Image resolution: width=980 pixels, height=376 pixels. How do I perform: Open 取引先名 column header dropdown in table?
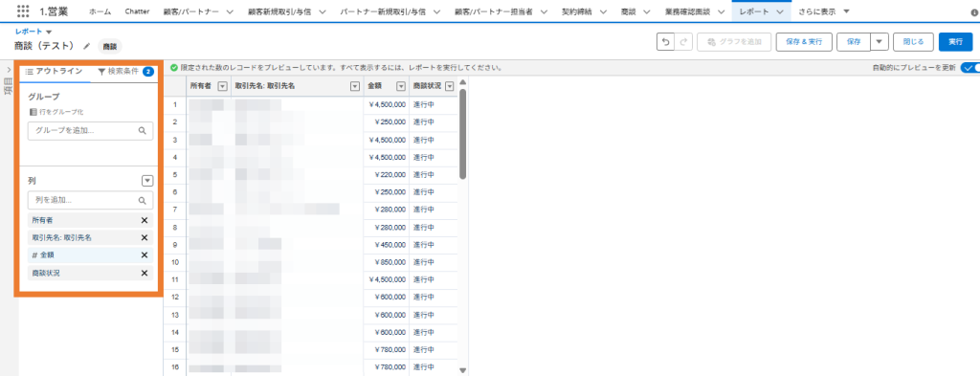point(354,87)
